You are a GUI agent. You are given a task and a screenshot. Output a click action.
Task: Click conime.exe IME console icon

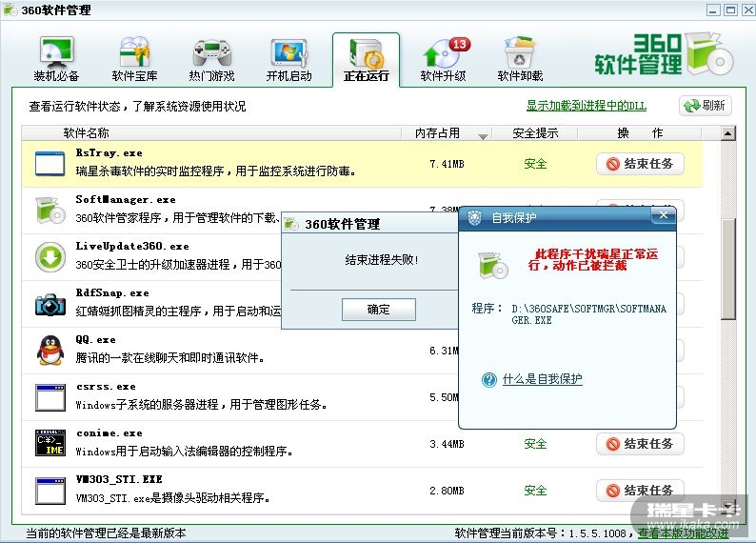pyautogui.click(x=50, y=443)
